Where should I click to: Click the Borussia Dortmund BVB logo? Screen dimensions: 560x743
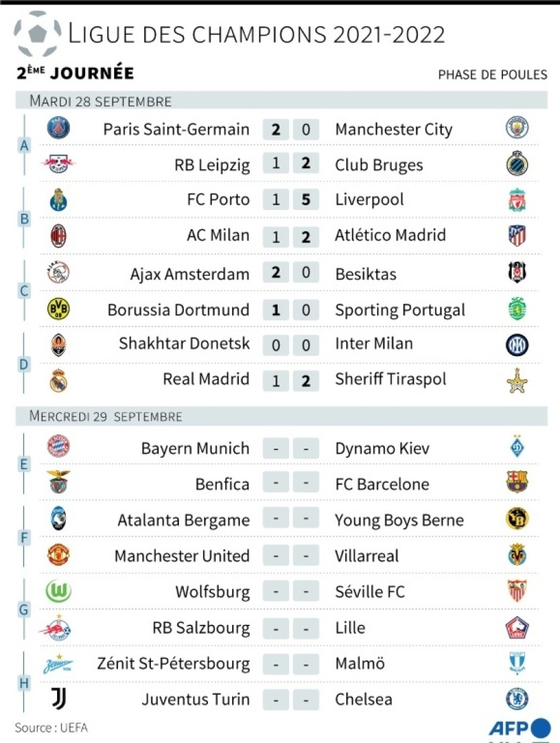[x=58, y=309]
